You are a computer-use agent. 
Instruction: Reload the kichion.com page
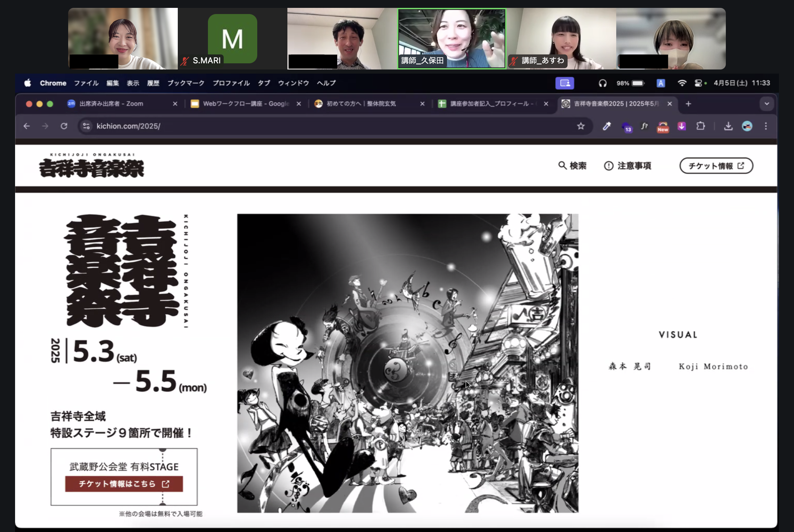64,126
